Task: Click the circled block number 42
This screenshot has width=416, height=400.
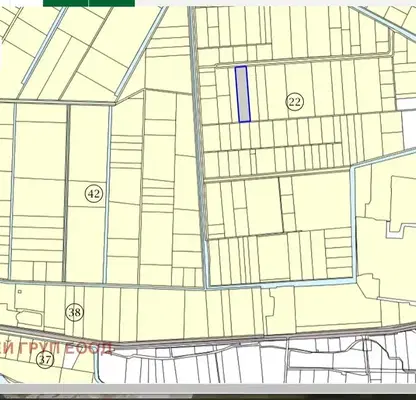Action: (94, 193)
